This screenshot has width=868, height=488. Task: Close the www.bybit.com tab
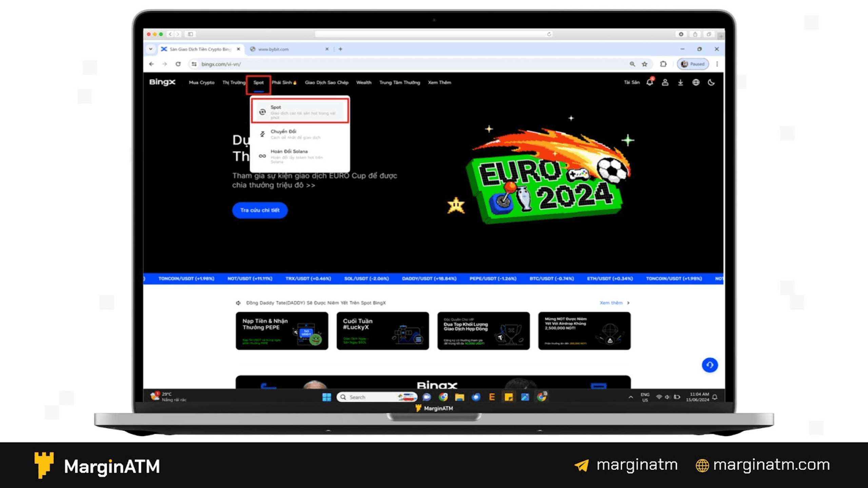coord(327,49)
